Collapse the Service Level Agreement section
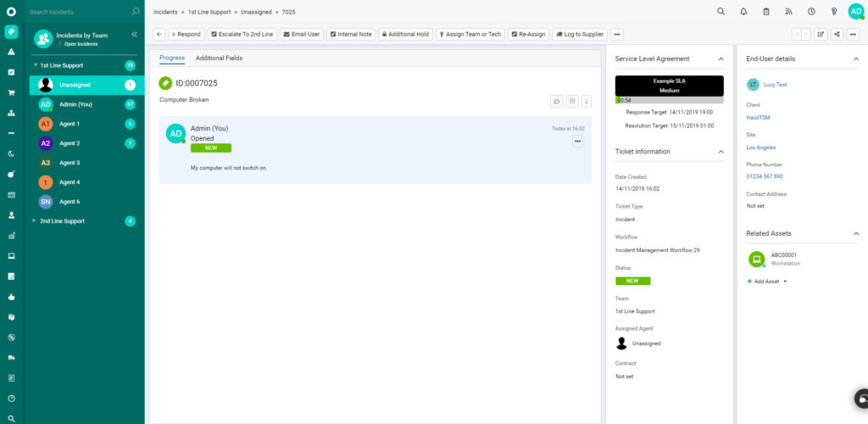 click(x=721, y=59)
